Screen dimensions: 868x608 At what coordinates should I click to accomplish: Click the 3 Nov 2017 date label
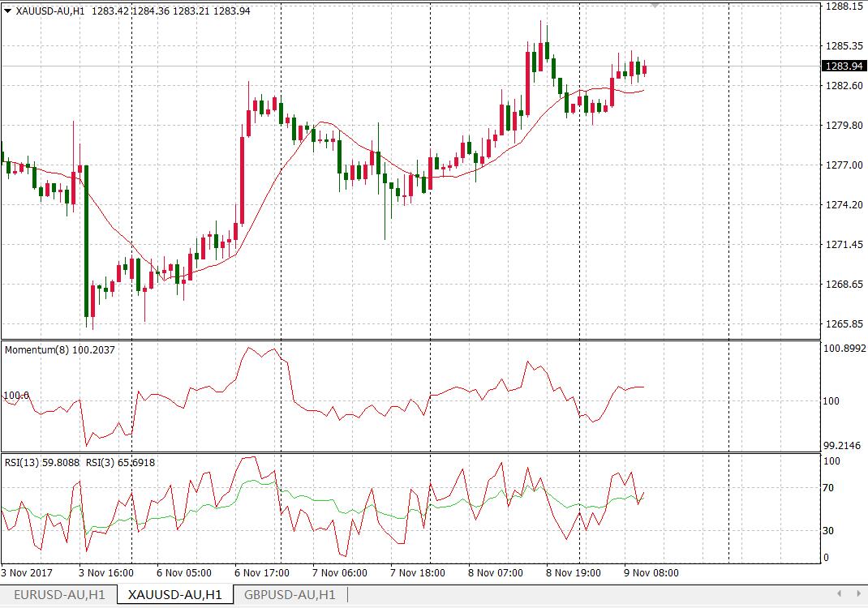coord(27,573)
